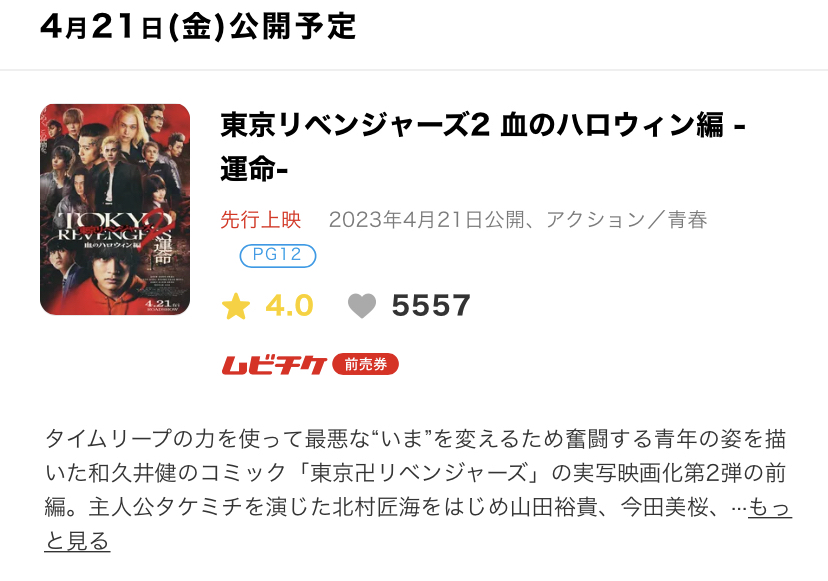Click the 運命 kanji on poster
The width and height of the screenshot is (828, 581).
(x=163, y=249)
